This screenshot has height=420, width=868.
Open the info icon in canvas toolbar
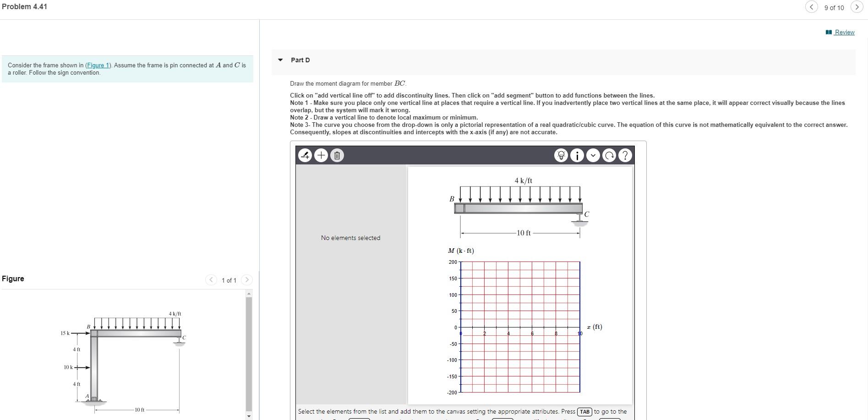click(x=577, y=156)
